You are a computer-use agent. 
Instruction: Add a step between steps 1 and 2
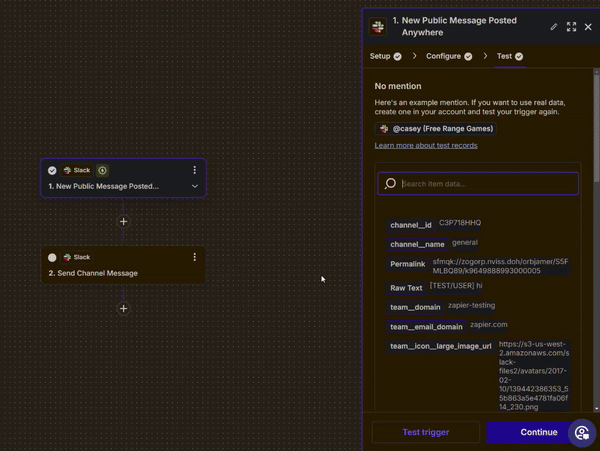pos(123,221)
